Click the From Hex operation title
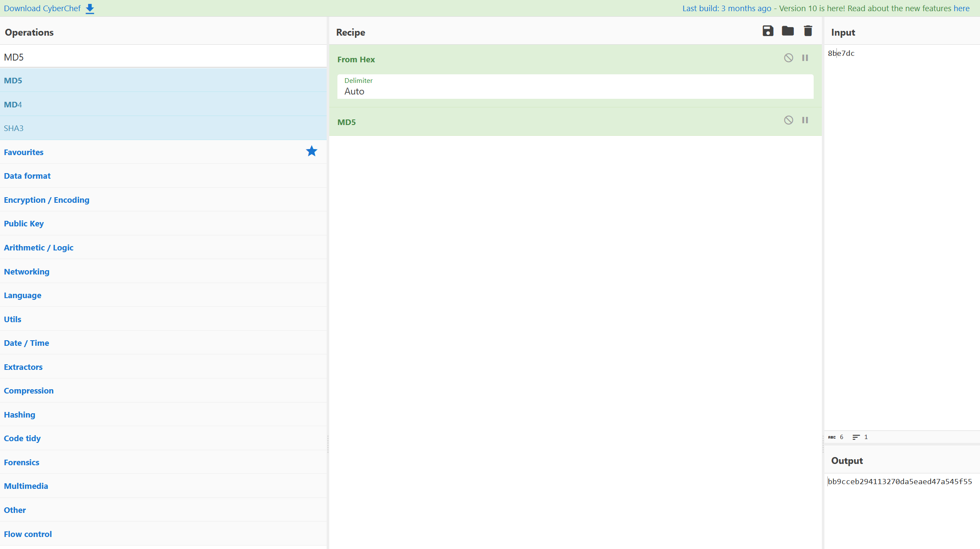Image resolution: width=980 pixels, height=549 pixels. [x=356, y=60]
